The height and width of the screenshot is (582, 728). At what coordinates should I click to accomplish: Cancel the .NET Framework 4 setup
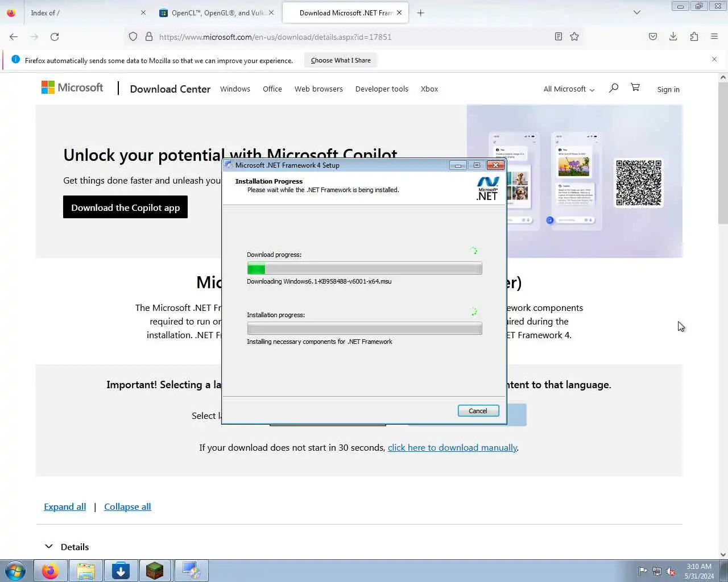coord(478,411)
